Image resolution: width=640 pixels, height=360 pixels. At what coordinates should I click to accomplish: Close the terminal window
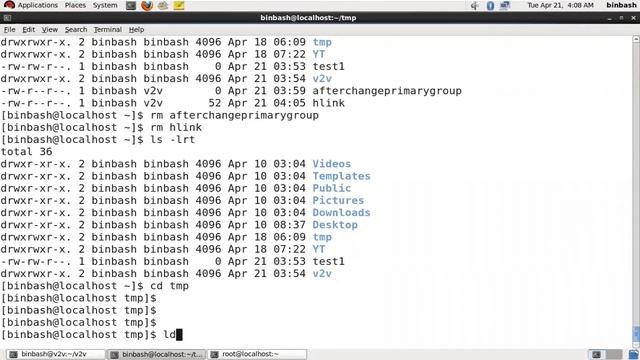click(x=633, y=18)
